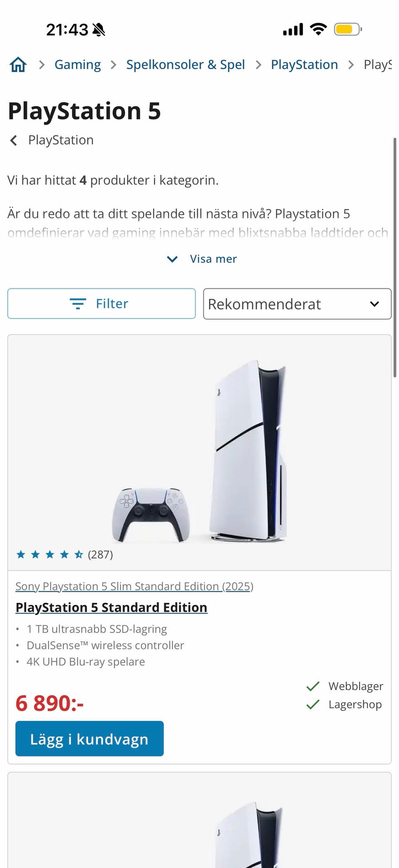The height and width of the screenshot is (868, 399).
Task: Tap the filter lines icon
Action: pyautogui.click(x=78, y=304)
